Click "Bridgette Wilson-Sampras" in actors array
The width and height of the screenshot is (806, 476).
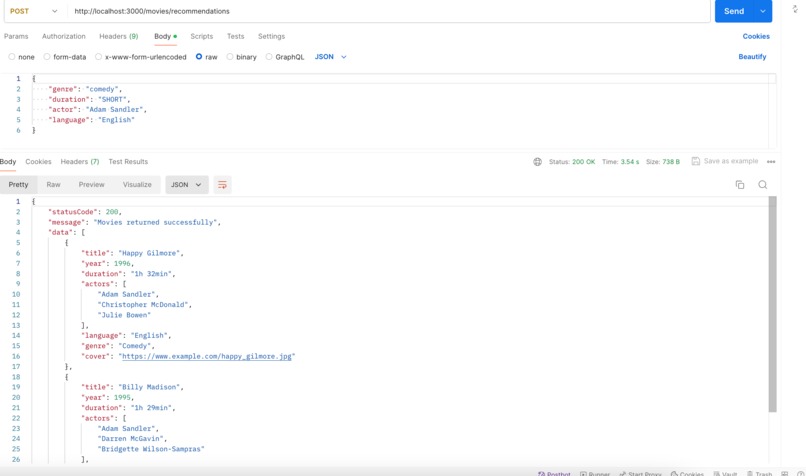pyautogui.click(x=151, y=449)
